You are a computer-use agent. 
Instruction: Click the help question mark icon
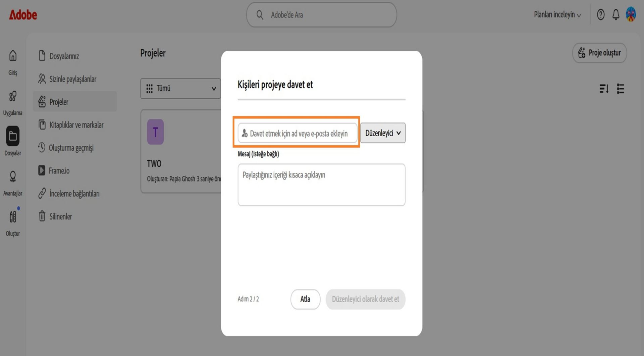(x=601, y=14)
